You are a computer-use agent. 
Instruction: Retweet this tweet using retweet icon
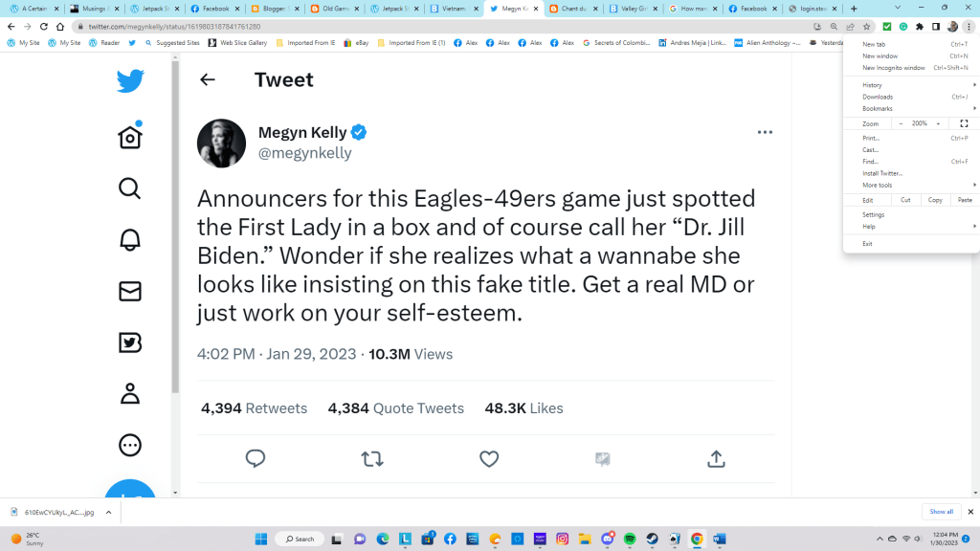click(372, 459)
